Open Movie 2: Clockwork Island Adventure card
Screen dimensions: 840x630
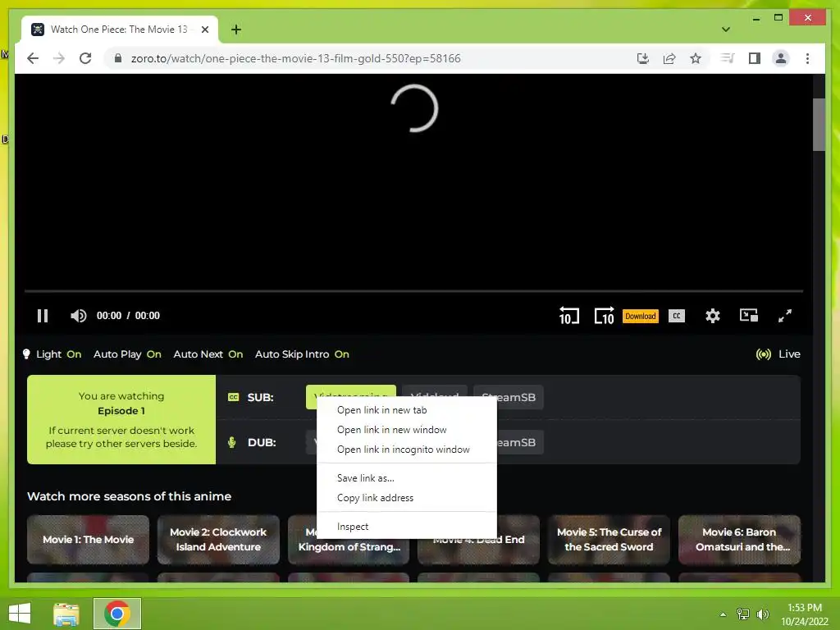218,540
